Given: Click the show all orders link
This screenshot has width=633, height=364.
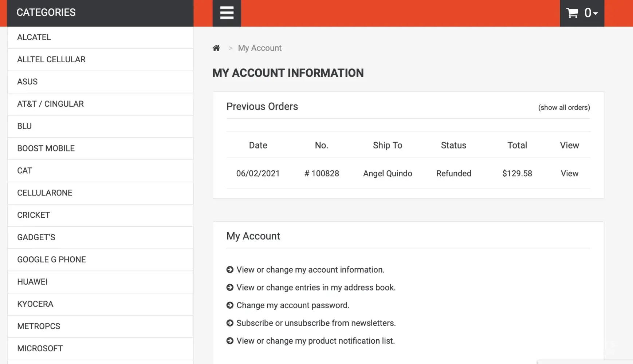Looking at the screenshot, I should click(x=564, y=107).
